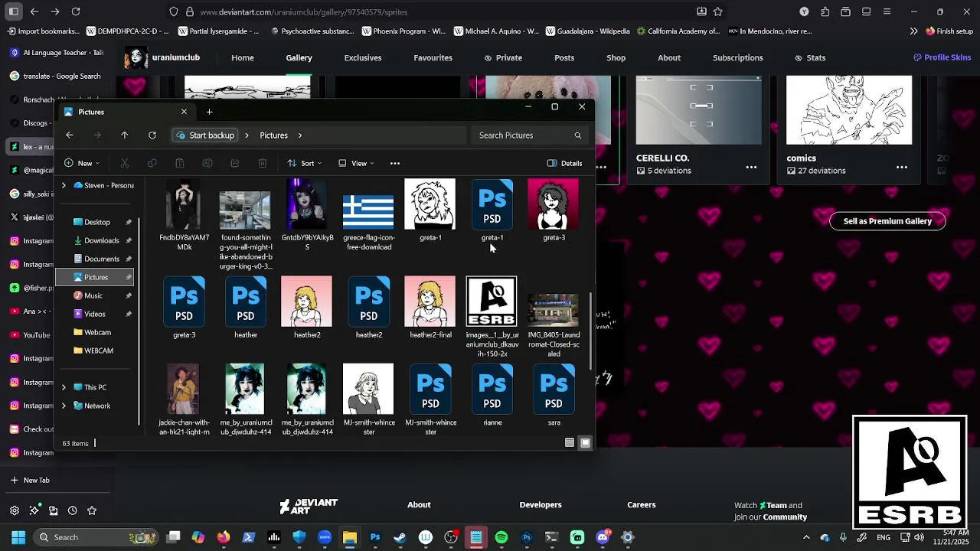Switch Explorer to details list layout
The width and height of the screenshot is (980, 551).
click(570, 443)
